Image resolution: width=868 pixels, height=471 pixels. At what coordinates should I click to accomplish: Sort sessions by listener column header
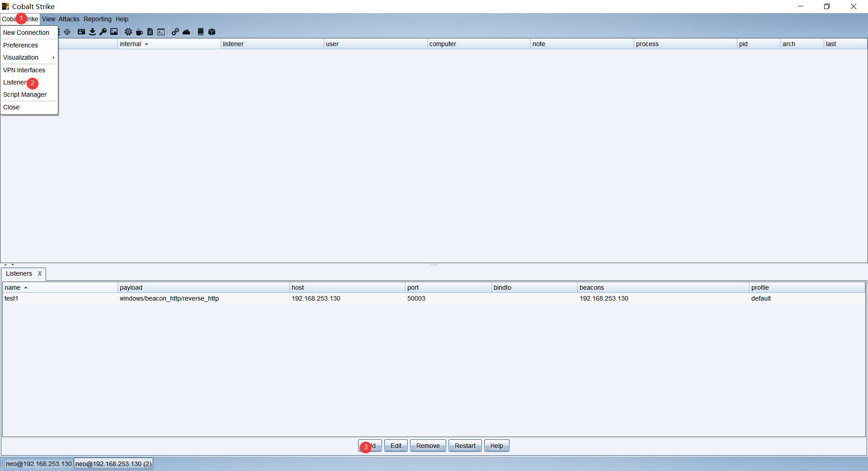coord(272,44)
